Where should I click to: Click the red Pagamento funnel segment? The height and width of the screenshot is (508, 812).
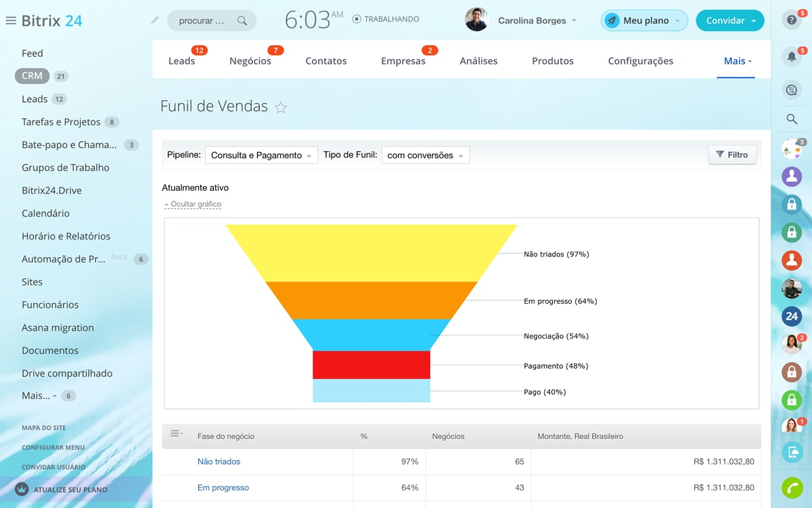[x=371, y=365]
